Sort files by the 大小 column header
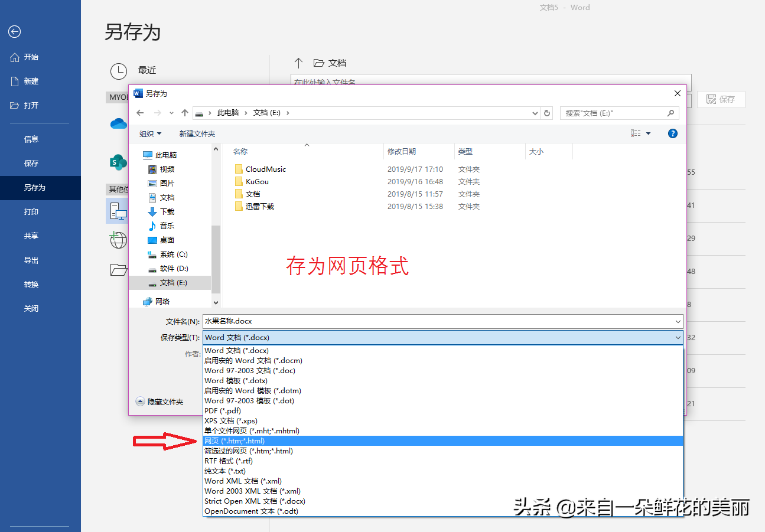The width and height of the screenshot is (765, 532). [536, 152]
